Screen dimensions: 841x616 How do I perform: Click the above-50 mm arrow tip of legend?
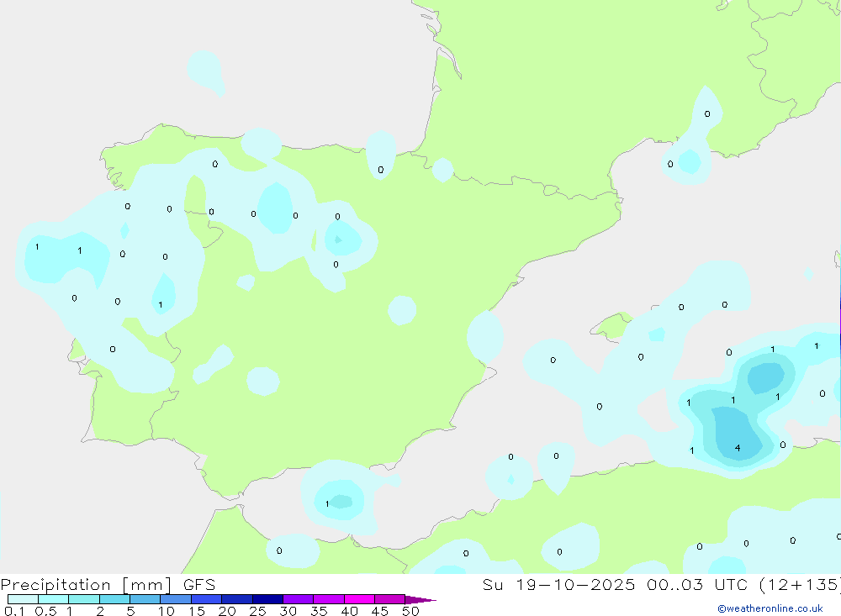point(420,599)
